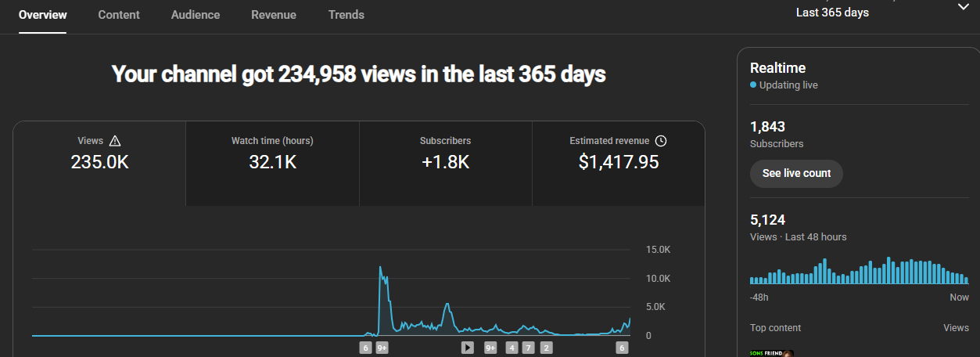Click the marker labeled 2 under the chart
The image size is (980, 357).
(x=546, y=348)
